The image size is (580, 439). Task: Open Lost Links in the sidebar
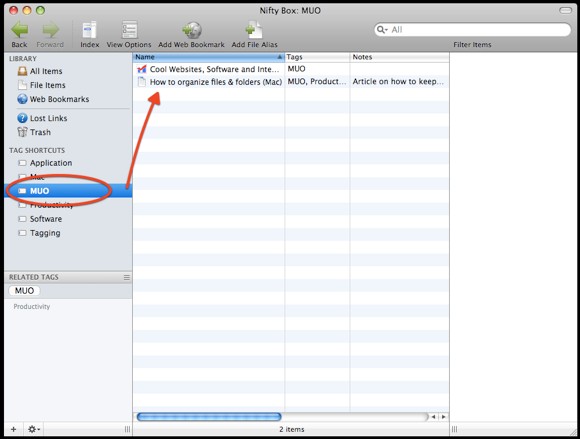point(48,118)
